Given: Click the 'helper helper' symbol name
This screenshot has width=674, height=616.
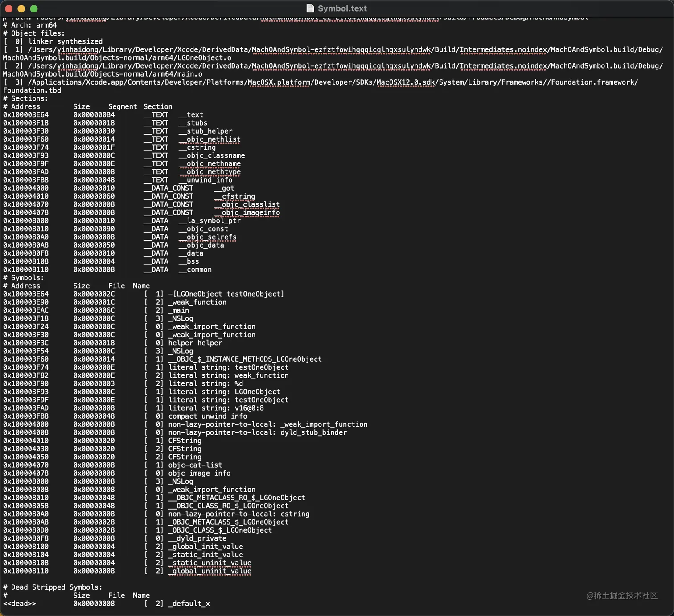Looking at the screenshot, I should pos(195,343).
